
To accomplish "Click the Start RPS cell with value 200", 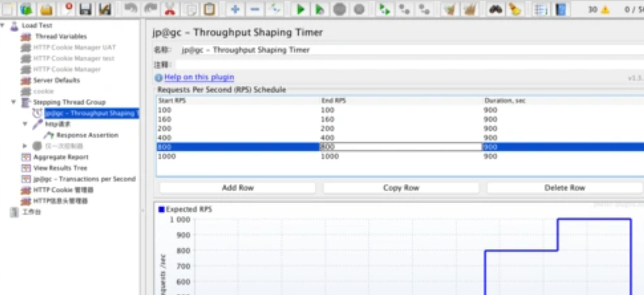I will (238, 128).
